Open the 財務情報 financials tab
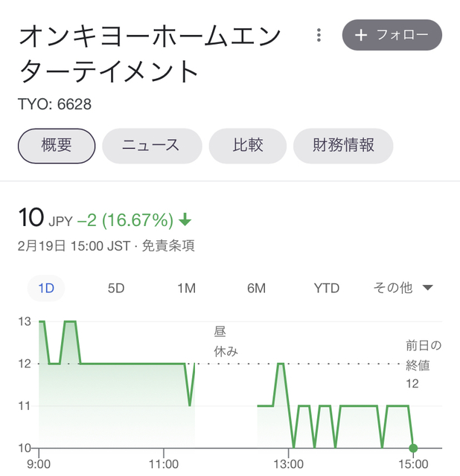Image resolution: width=460 pixels, height=476 pixels. click(343, 146)
